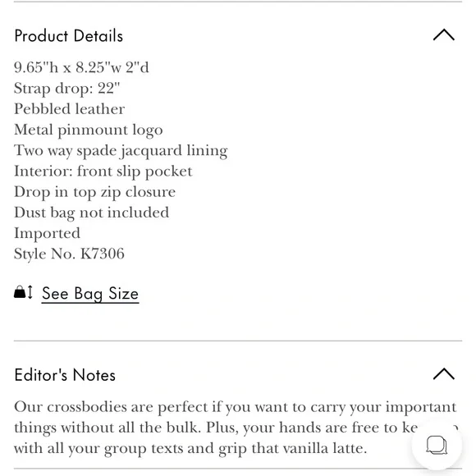The image size is (476, 476).
Task: Open the chat bubble widget
Action: pyautogui.click(x=437, y=445)
